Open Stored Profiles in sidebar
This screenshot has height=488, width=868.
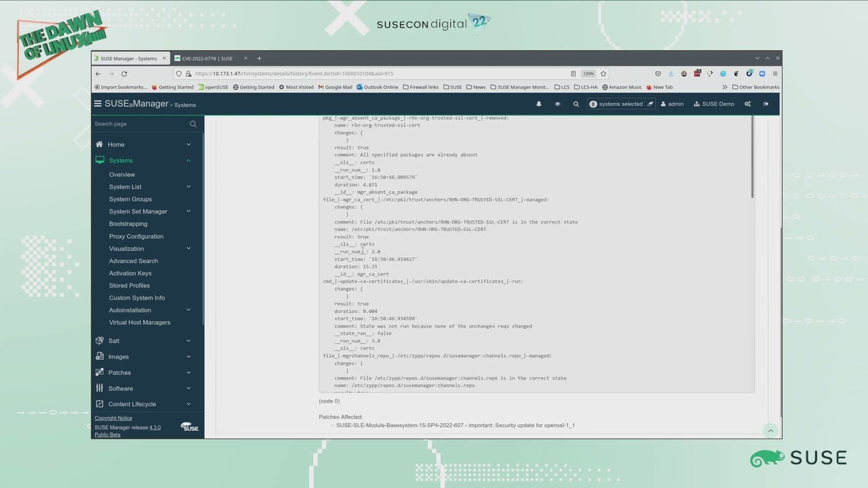(130, 285)
